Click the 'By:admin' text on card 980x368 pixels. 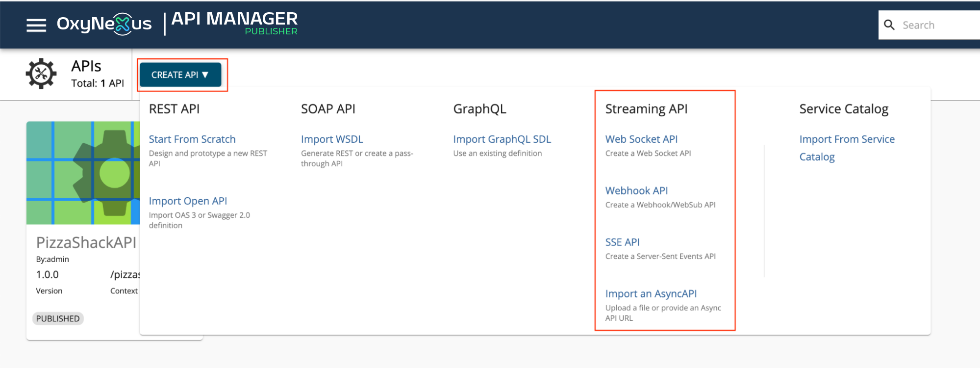(x=52, y=259)
